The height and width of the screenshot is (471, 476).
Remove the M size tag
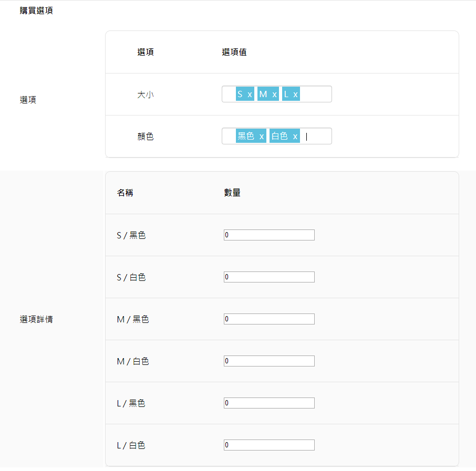click(274, 95)
